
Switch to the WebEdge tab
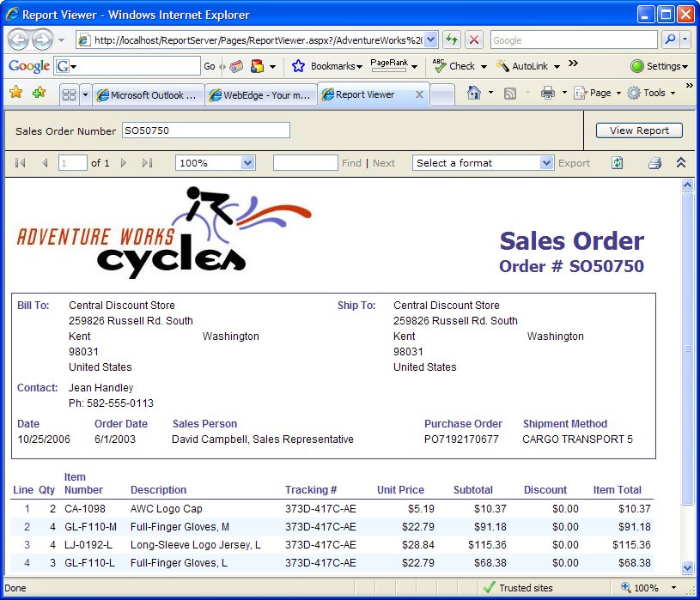pos(261,95)
